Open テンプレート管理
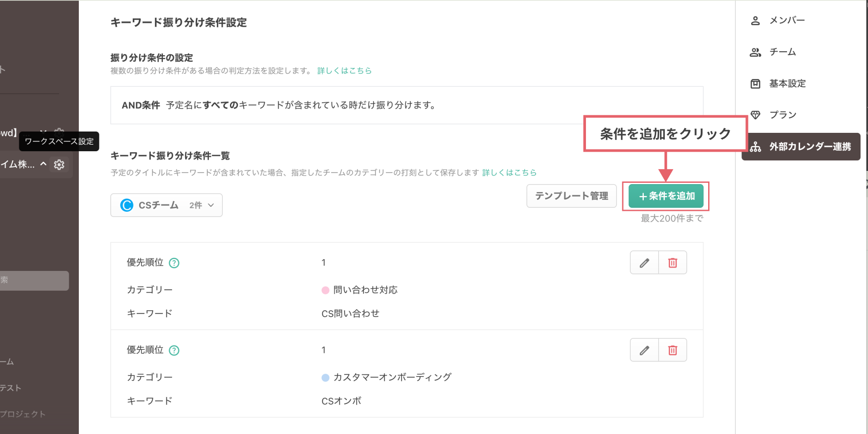Screen dimensions: 868x434 [x=571, y=196]
